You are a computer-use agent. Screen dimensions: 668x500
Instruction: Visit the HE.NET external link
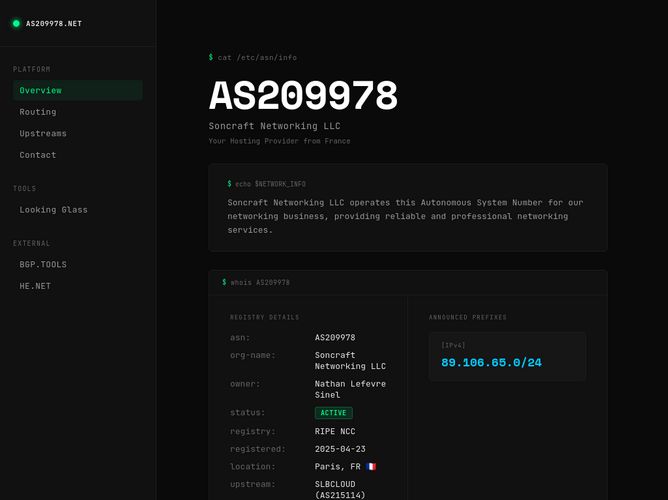pyautogui.click(x=78, y=286)
